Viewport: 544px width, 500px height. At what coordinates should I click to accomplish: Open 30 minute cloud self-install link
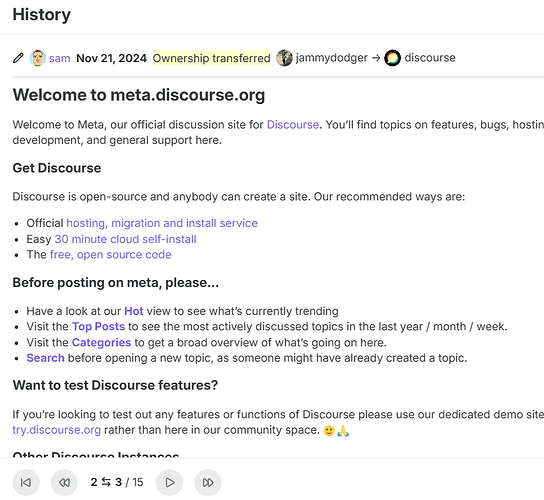pyautogui.click(x=125, y=239)
